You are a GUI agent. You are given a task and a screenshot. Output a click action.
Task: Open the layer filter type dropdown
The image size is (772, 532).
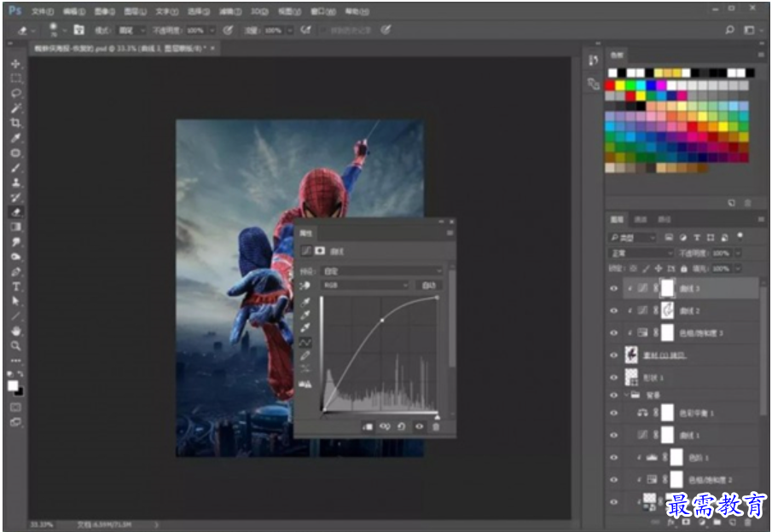tap(633, 238)
